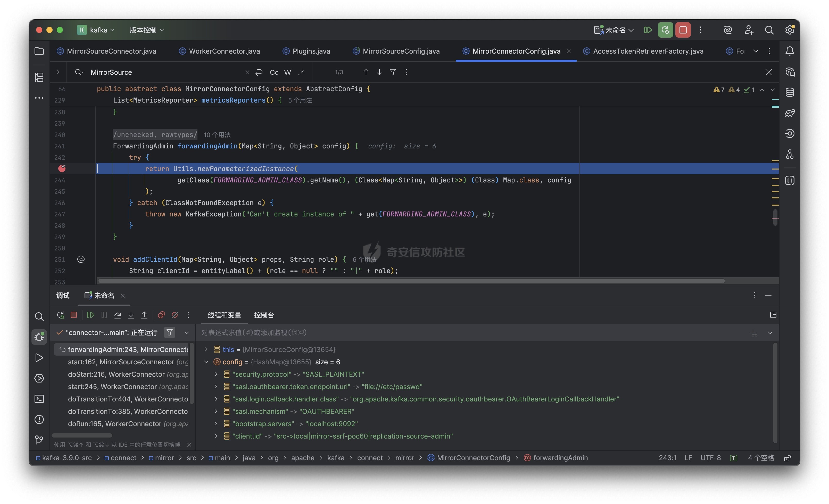829x504 pixels.
Task: Open View Breakpoints dialog icon
Action: click(x=161, y=315)
